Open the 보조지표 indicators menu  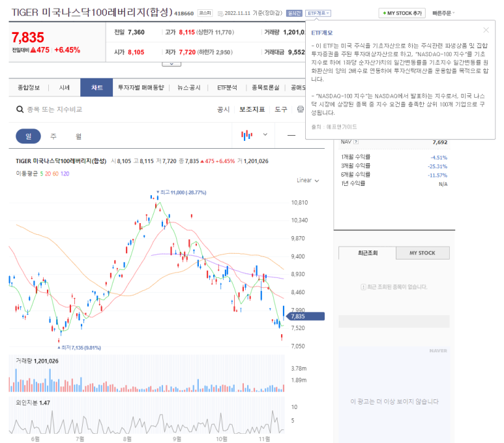click(252, 110)
